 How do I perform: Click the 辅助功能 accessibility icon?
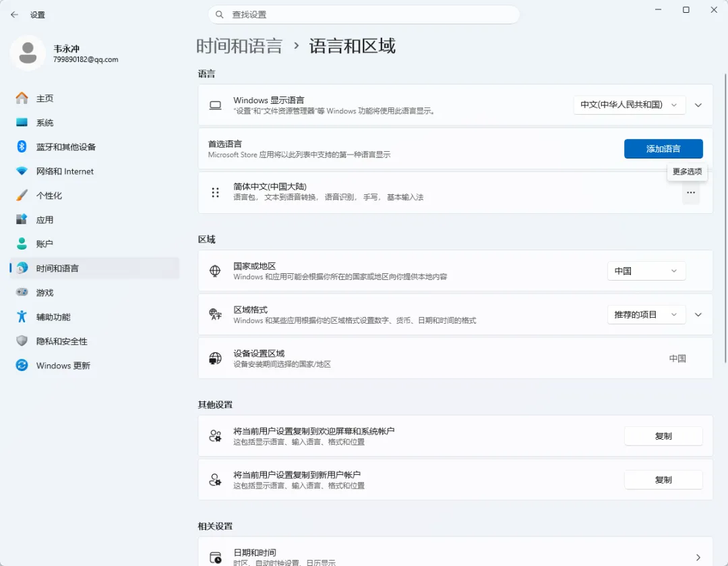[22, 316]
